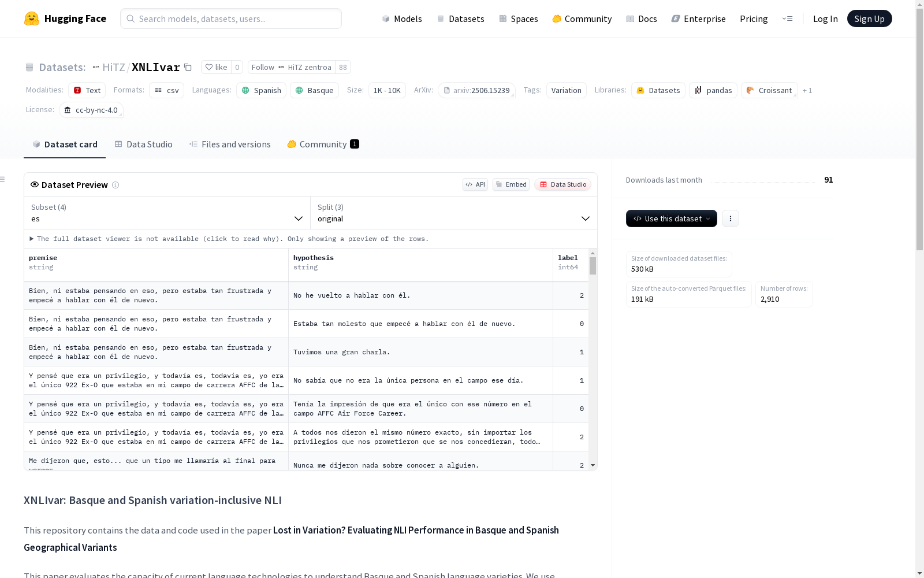Screen dimensions: 924x578
Task: Open the Spaces navigation item
Action: (519, 18)
